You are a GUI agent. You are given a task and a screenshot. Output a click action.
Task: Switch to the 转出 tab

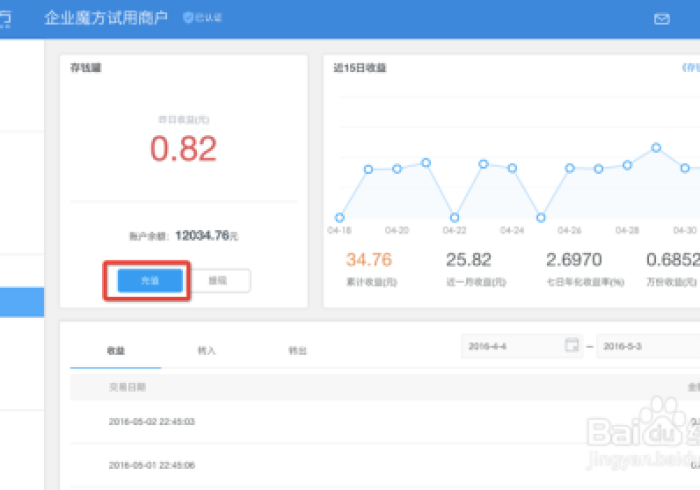(x=298, y=350)
